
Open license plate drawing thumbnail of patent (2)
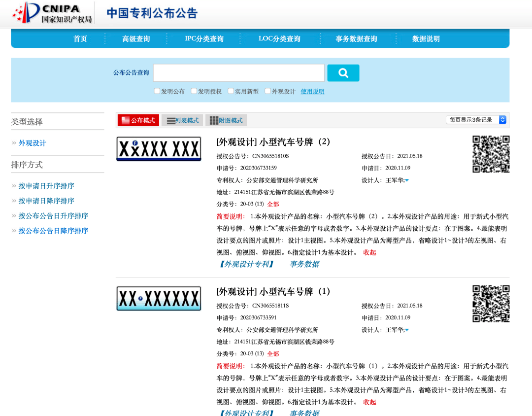pos(159,148)
